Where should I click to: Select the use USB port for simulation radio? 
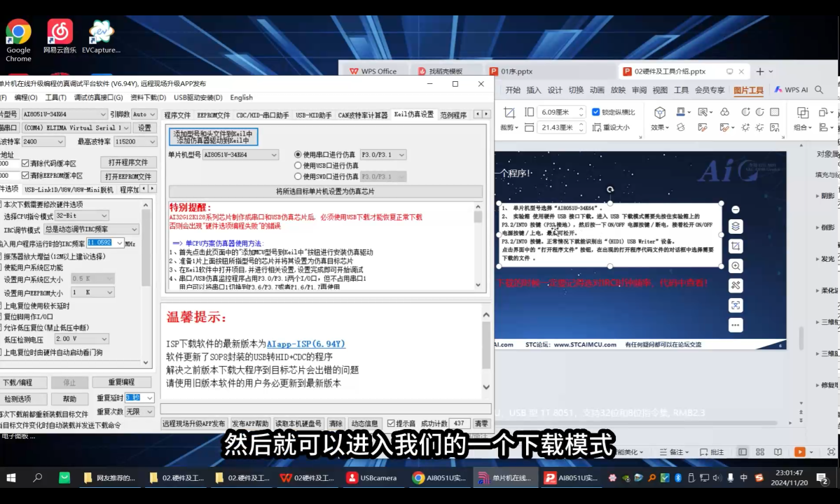298,165
